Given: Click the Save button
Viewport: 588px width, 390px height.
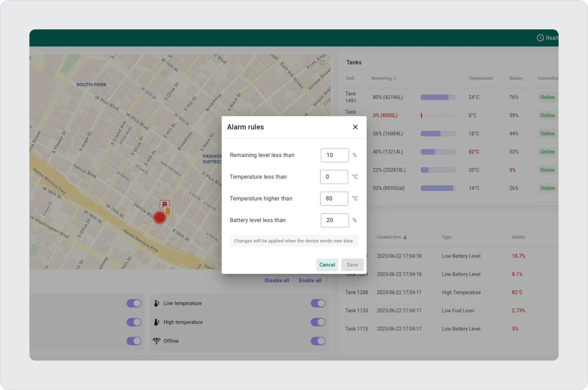Looking at the screenshot, I should coord(352,265).
